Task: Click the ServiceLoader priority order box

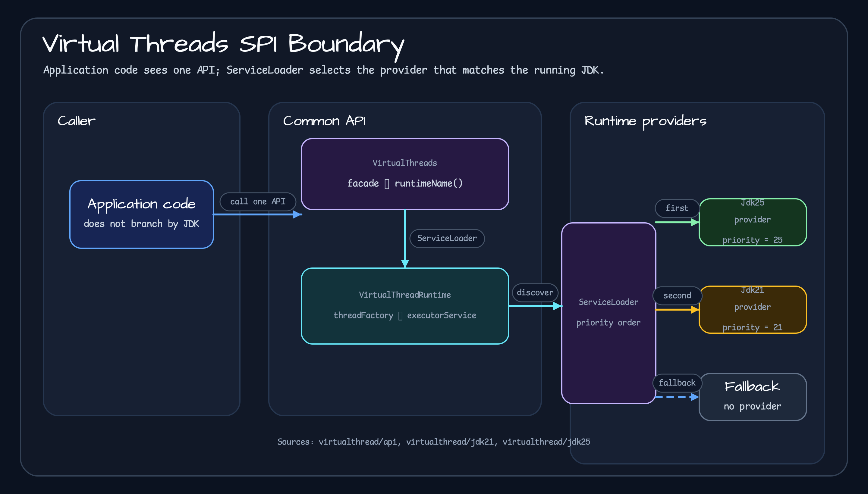Action: coord(609,313)
